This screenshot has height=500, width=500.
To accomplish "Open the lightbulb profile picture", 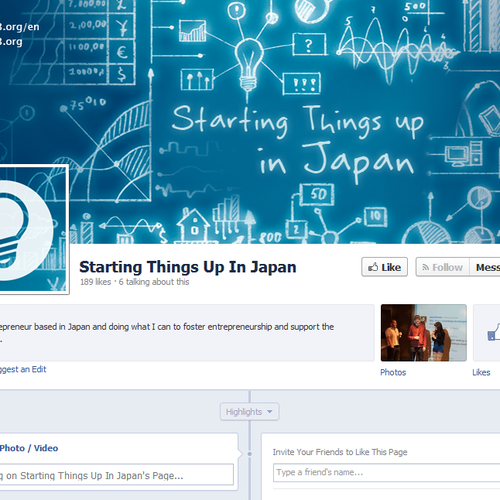I will click(x=34, y=229).
